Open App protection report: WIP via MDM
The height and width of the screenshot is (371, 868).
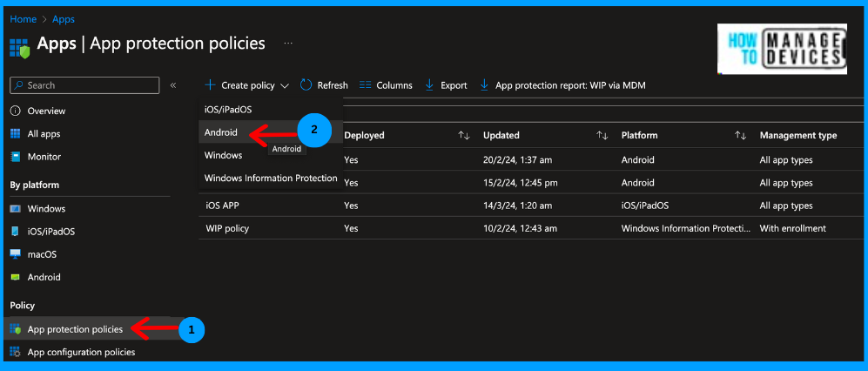coord(571,85)
